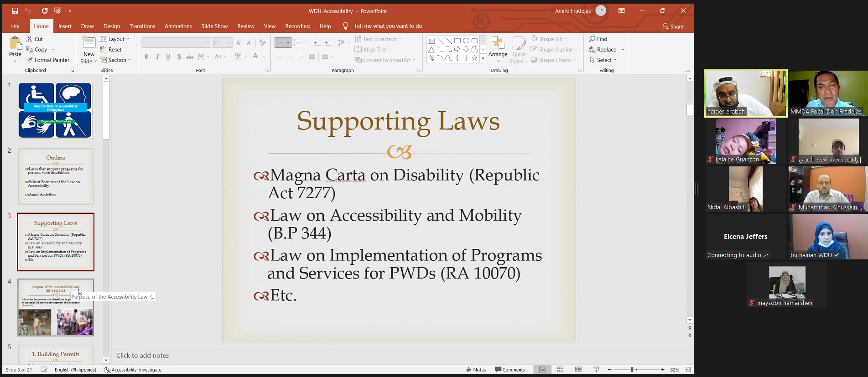Click Accessibility: Investigate status
Image resolution: width=868 pixels, height=377 pixels.
coord(133,370)
